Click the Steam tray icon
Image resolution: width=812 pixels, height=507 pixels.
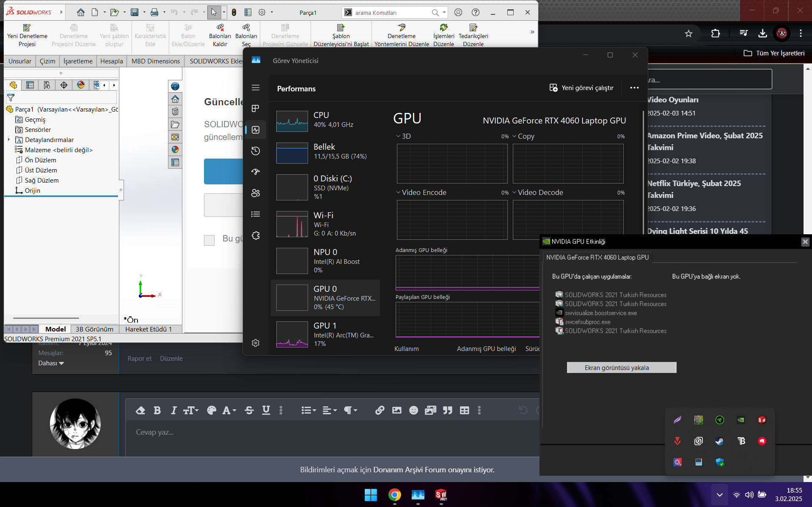(x=719, y=441)
